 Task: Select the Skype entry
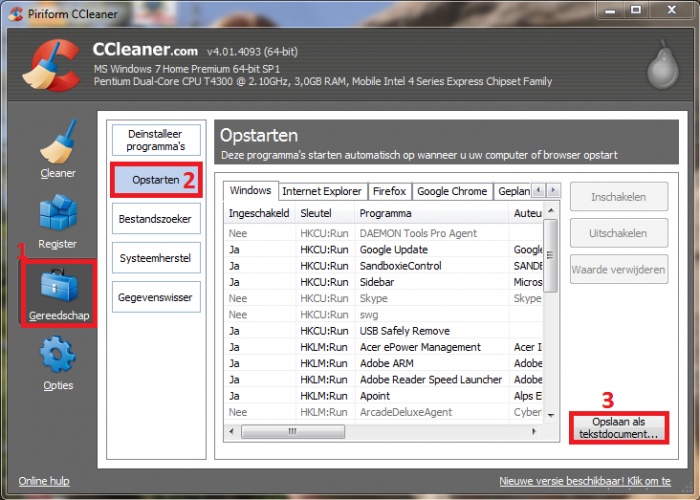(384, 298)
